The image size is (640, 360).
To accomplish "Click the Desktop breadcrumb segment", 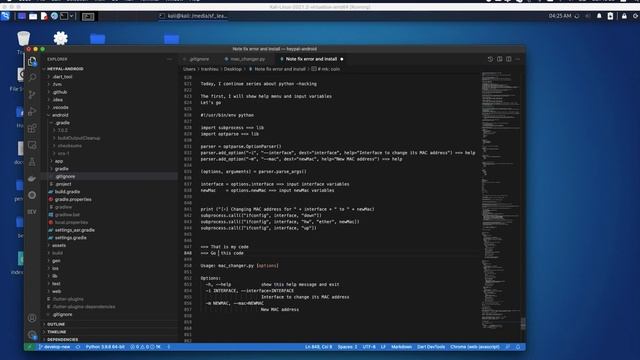I will point(233,69).
